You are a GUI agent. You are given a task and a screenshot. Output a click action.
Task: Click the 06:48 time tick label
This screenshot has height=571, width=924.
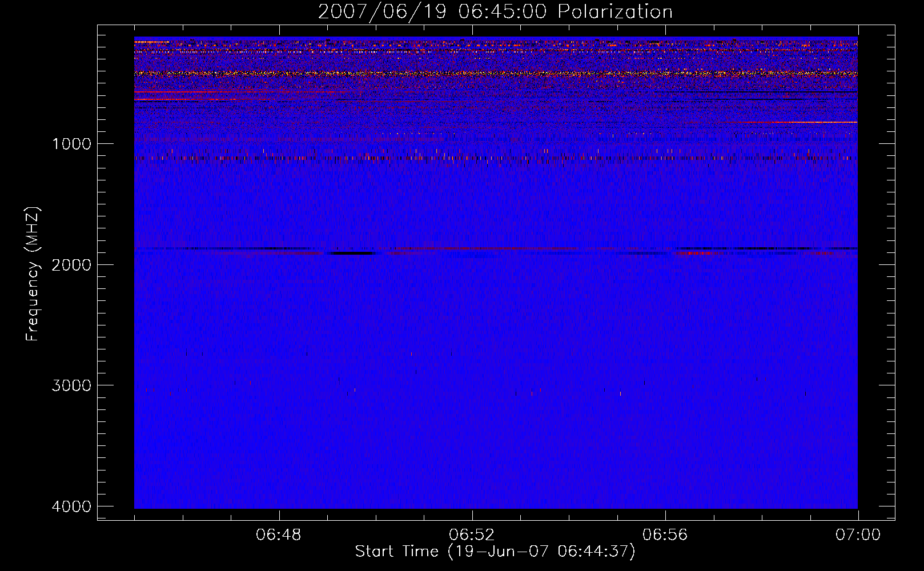(x=279, y=535)
